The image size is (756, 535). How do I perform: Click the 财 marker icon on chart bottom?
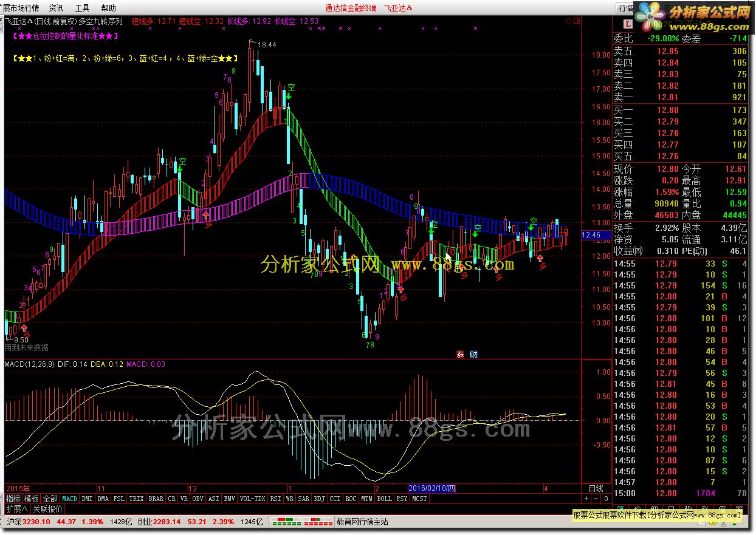point(473,355)
